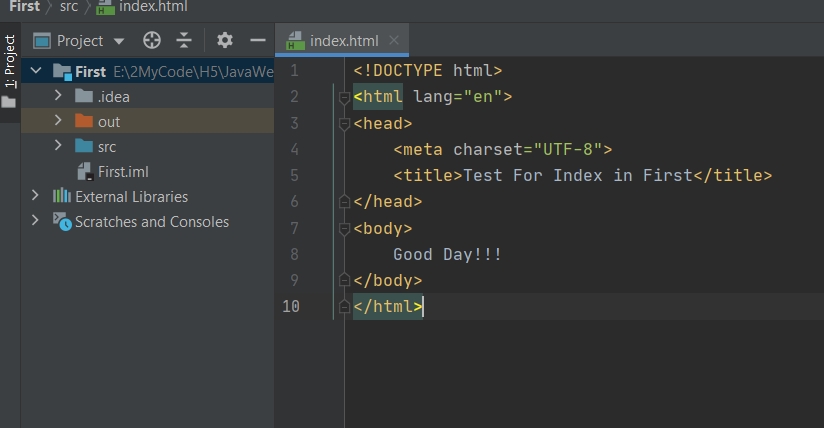Click fold end marker at line 6

[344, 201]
